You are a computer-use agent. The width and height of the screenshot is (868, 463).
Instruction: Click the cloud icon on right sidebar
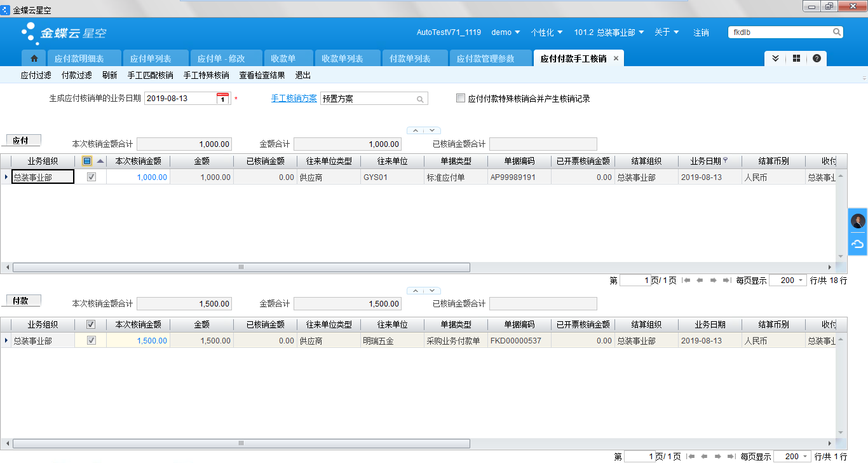(x=858, y=244)
